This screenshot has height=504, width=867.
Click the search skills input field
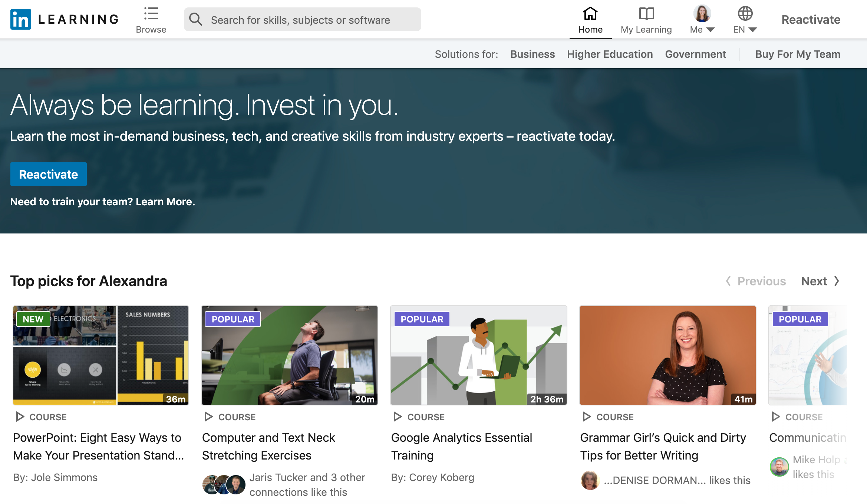tap(303, 19)
